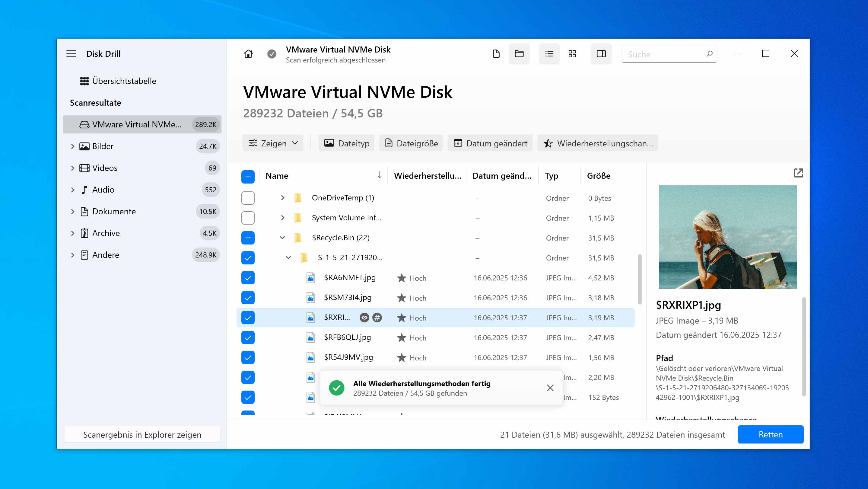The height and width of the screenshot is (489, 868).
Task: Sort by the Größe column header
Action: click(599, 176)
